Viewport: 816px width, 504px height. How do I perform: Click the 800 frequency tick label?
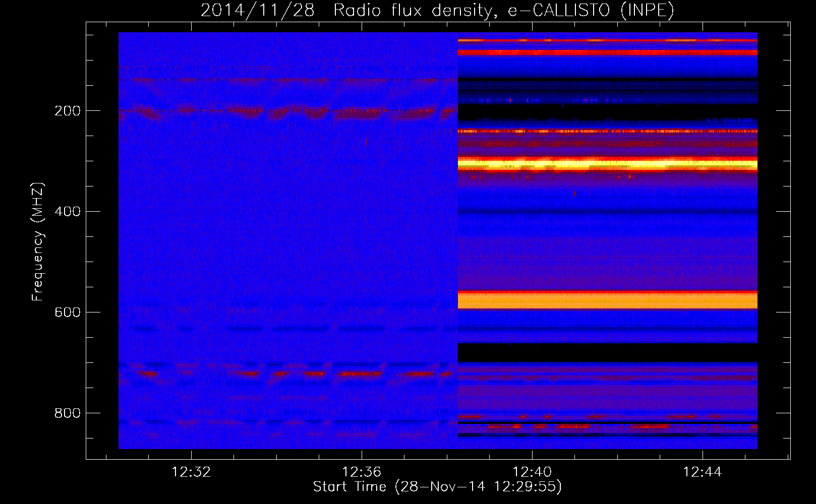(x=68, y=413)
